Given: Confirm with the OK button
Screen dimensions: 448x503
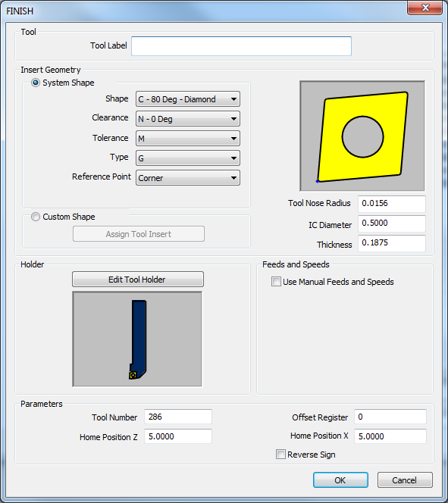Looking at the screenshot, I should click(340, 480).
